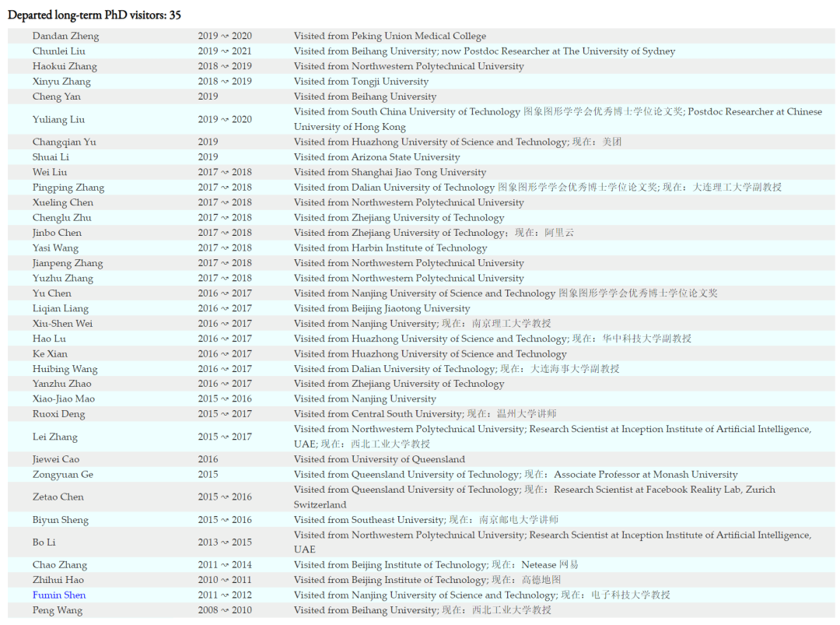
Task: Click the name Huibing Wang
Action: pos(65,369)
